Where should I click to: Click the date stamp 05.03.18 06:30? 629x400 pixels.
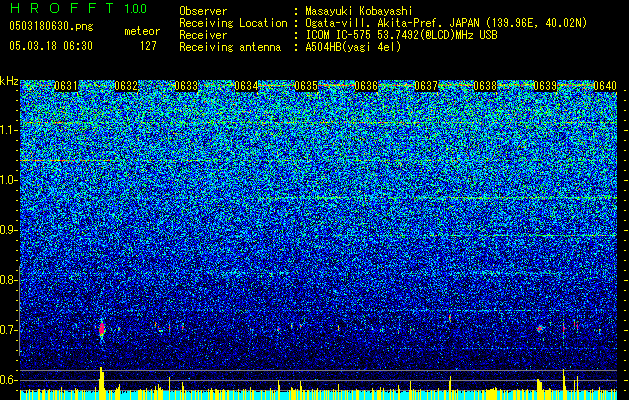pos(51,46)
